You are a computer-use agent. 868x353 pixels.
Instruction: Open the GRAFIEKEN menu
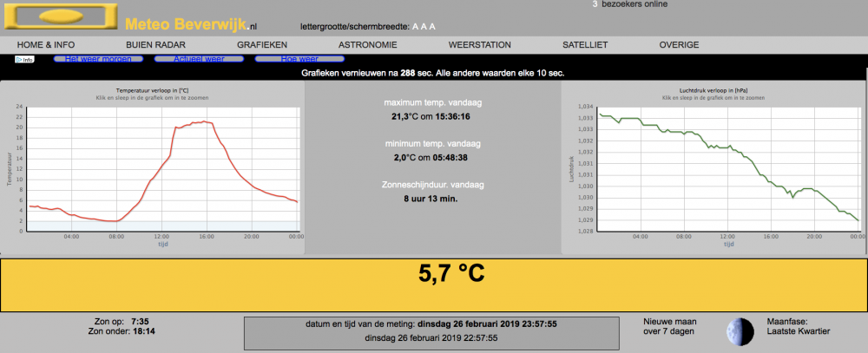pos(262,45)
